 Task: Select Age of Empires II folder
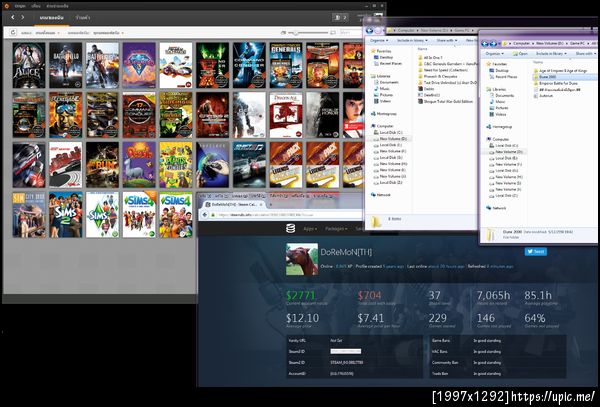coord(560,71)
